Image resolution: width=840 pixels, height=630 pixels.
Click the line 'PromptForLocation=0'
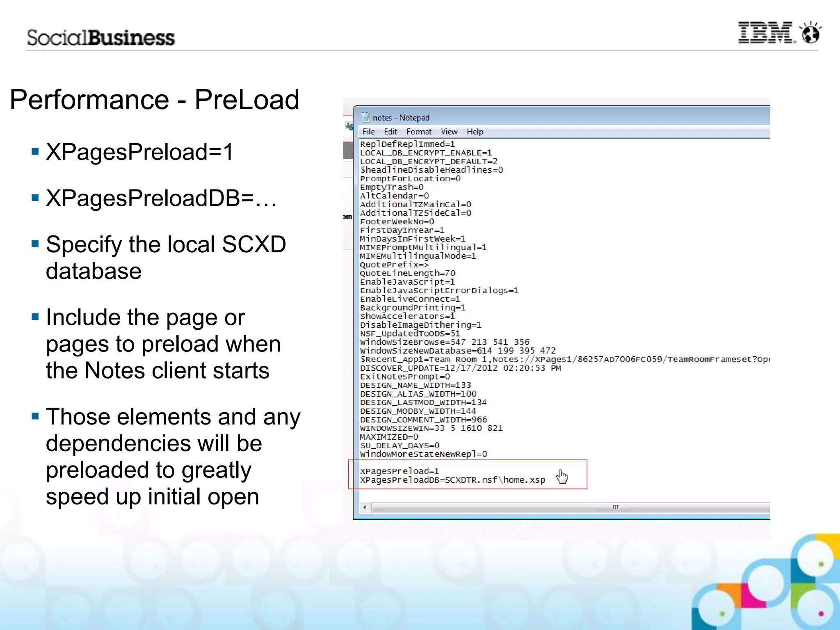410,178
